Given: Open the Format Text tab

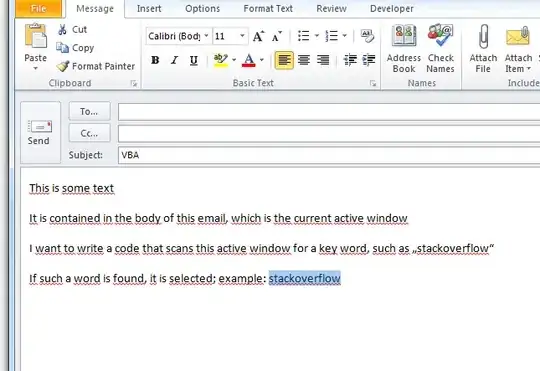Looking at the screenshot, I should click(268, 9).
